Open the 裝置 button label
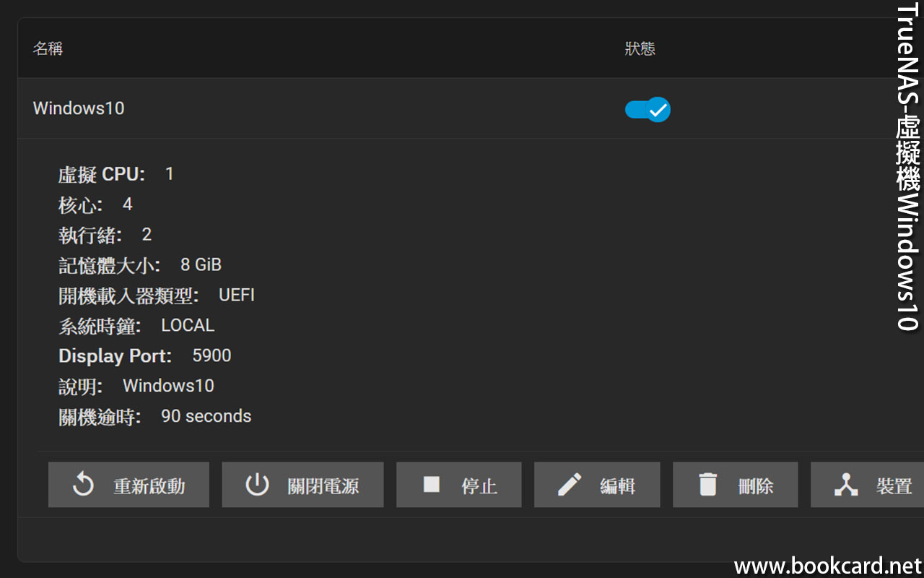924x578 pixels. pyautogui.click(x=894, y=486)
